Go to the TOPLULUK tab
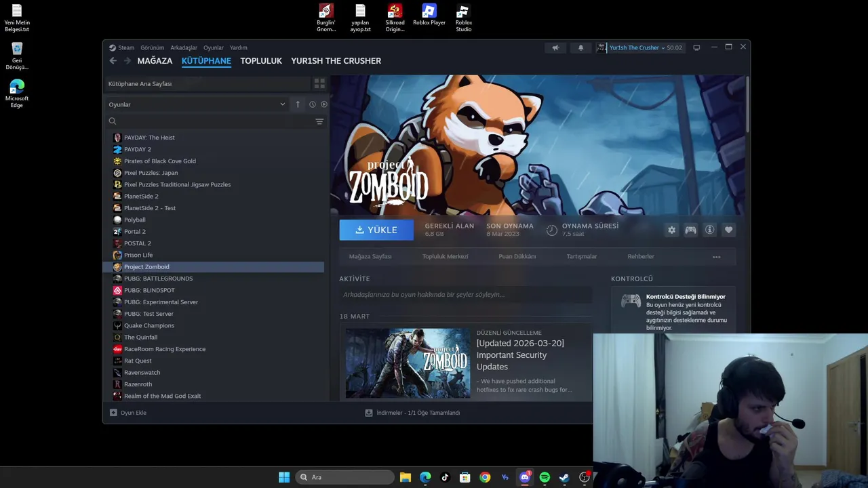 (x=261, y=61)
